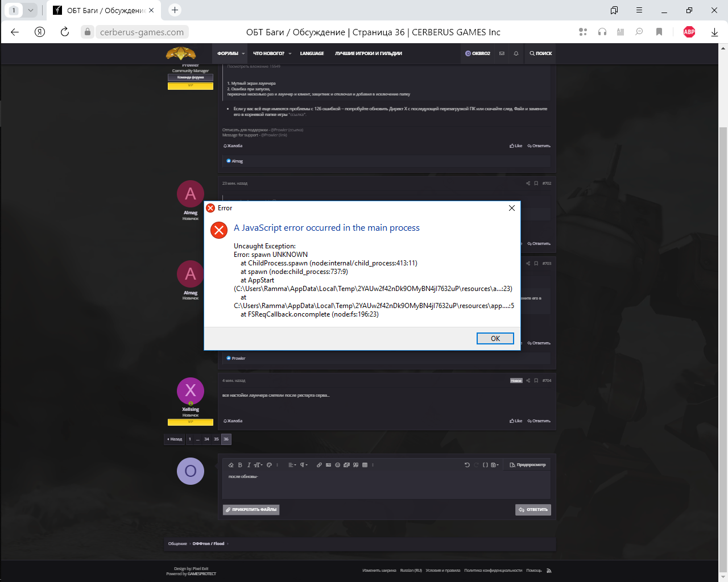
Task: Click the insert quote icon in the editor
Action: (355, 465)
